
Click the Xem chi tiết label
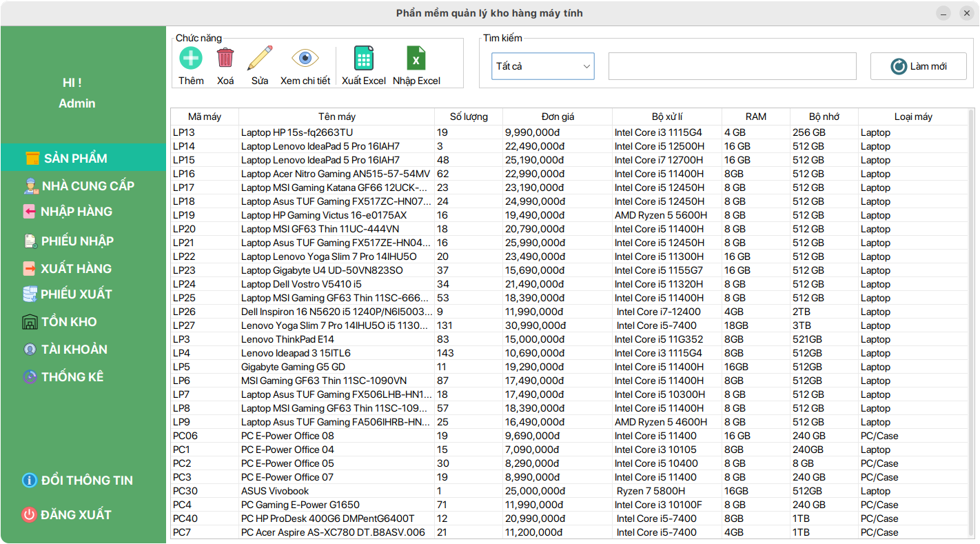(x=305, y=81)
